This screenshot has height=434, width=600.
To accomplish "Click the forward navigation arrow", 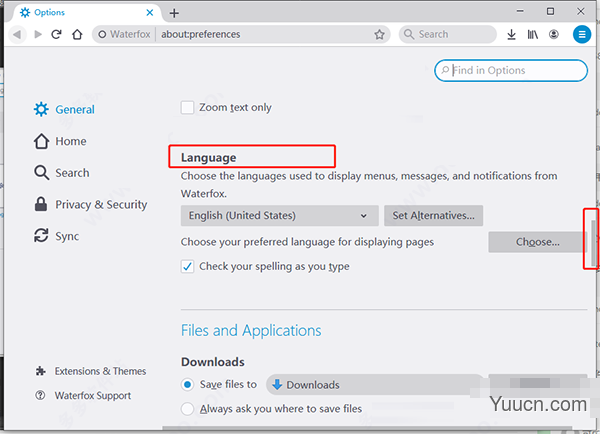I will pyautogui.click(x=38, y=34).
